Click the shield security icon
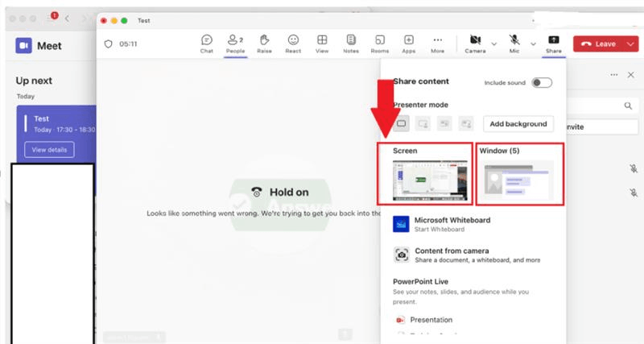Screen dimensions: 644x344 pyautogui.click(x=108, y=44)
